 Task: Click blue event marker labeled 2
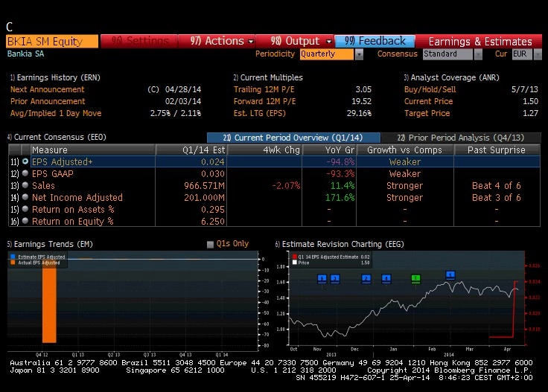tap(366, 278)
